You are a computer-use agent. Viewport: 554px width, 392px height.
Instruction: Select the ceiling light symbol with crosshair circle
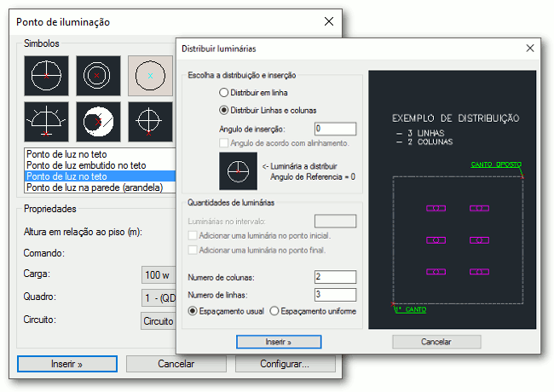pos(46,76)
